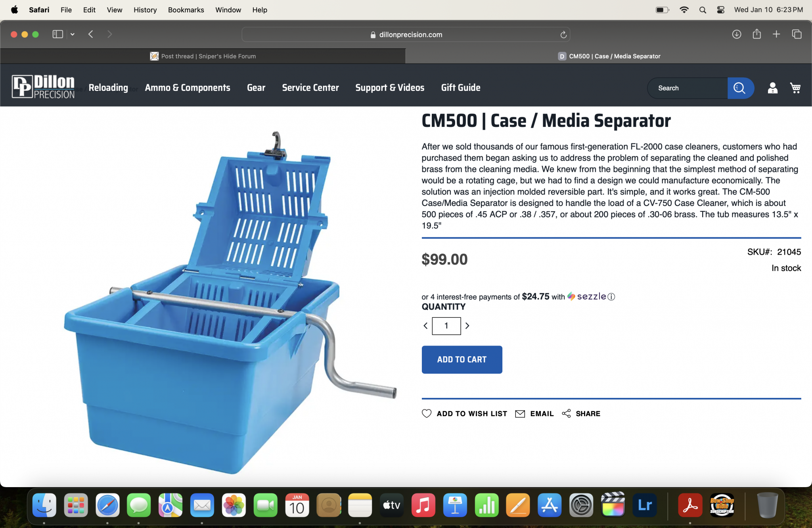Open the shopping cart icon
The image size is (812, 528).
point(795,88)
